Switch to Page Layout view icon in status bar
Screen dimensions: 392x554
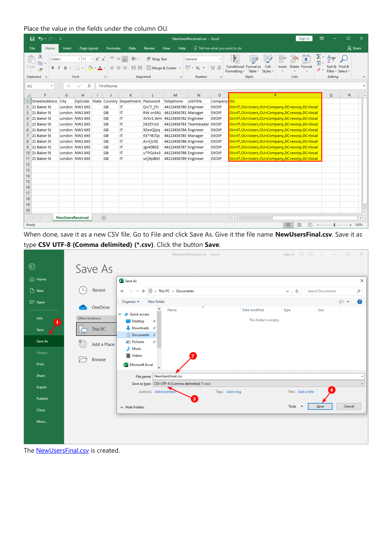click(x=299, y=225)
